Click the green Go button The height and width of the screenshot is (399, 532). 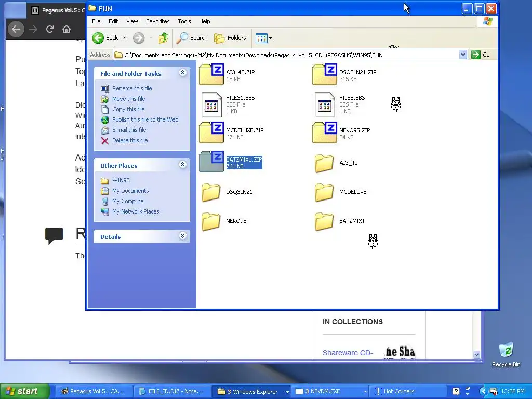(x=481, y=55)
